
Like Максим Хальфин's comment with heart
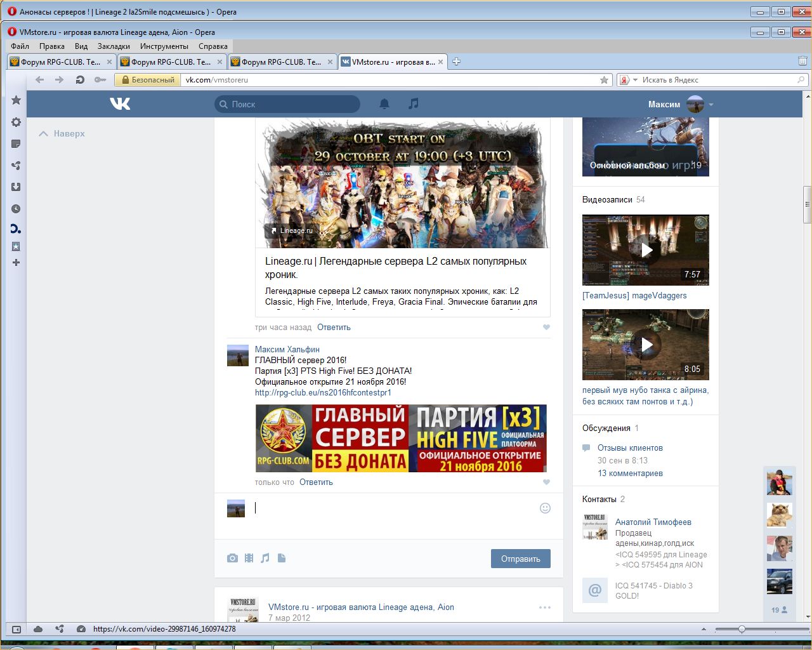click(x=546, y=482)
